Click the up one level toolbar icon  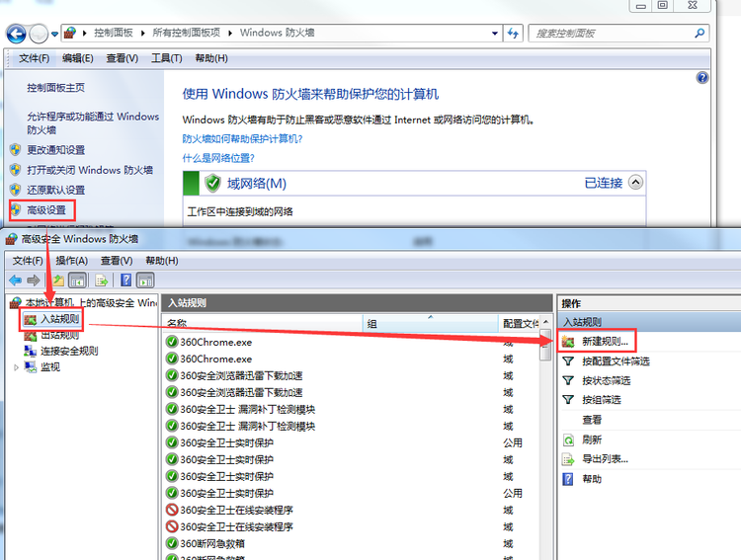pos(58,280)
